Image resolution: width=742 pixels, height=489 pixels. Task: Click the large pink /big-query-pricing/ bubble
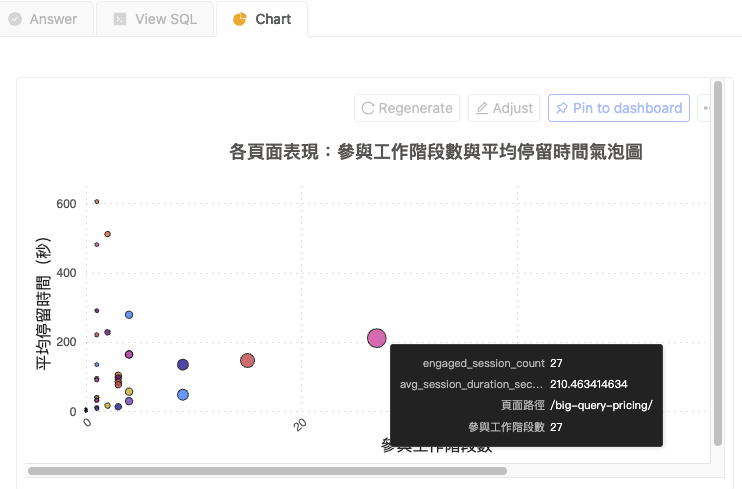point(377,338)
